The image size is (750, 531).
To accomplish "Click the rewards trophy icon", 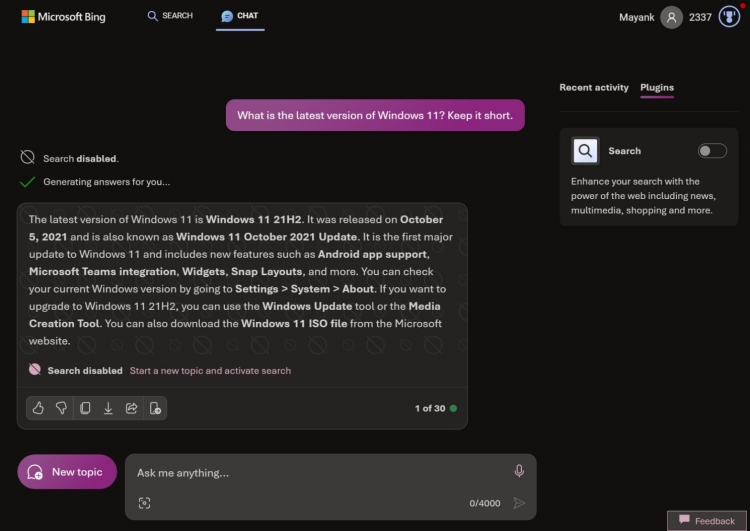I will click(x=729, y=17).
